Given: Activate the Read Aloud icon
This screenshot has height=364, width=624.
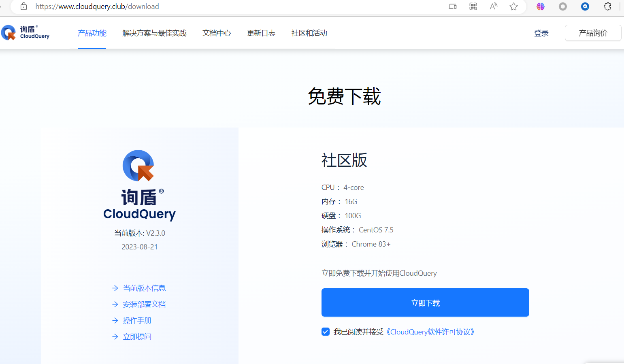Looking at the screenshot, I should (x=493, y=6).
